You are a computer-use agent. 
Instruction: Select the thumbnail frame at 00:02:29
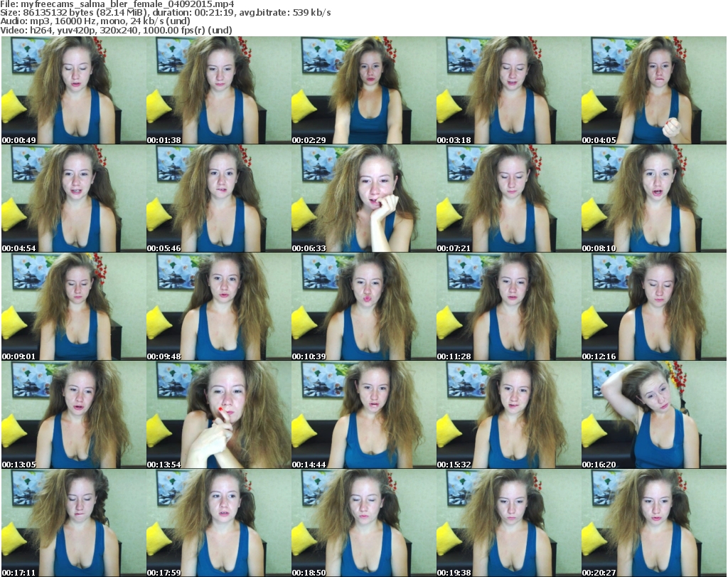tap(363, 90)
